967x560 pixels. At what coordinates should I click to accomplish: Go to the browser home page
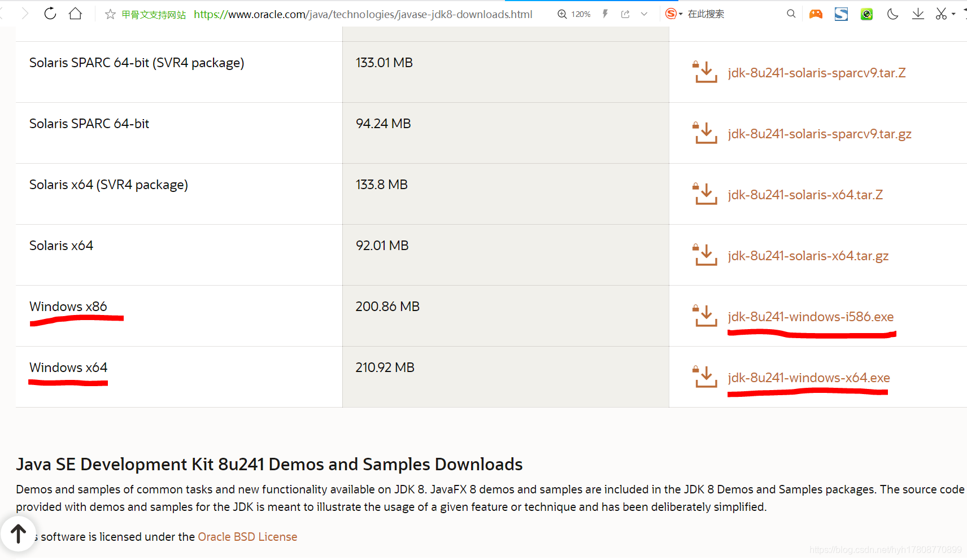(x=75, y=14)
